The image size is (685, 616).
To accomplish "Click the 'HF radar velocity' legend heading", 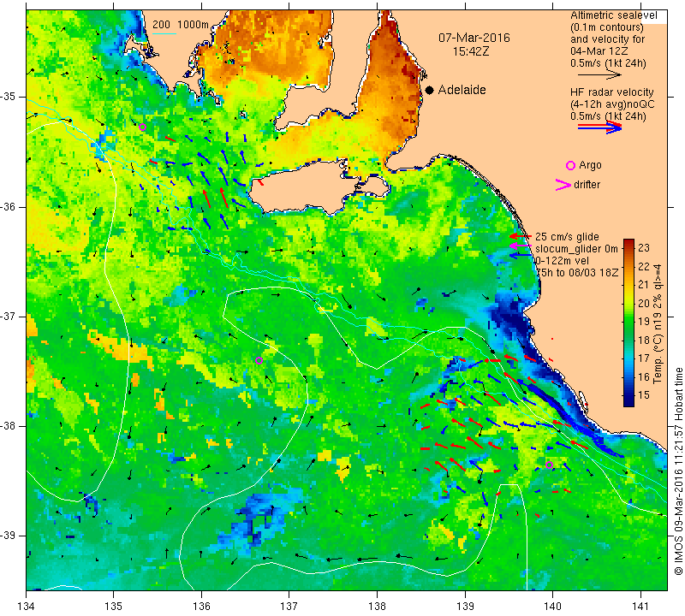I will click(611, 92).
